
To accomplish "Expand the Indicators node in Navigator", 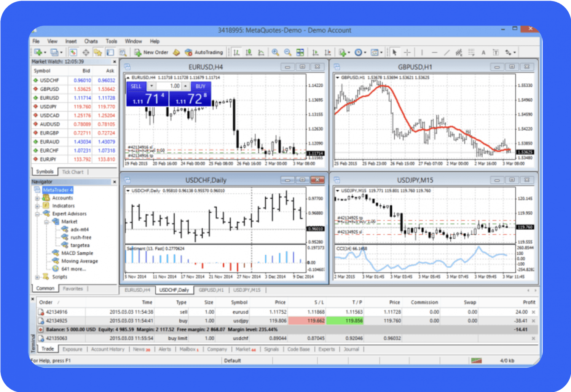I will tap(37, 206).
